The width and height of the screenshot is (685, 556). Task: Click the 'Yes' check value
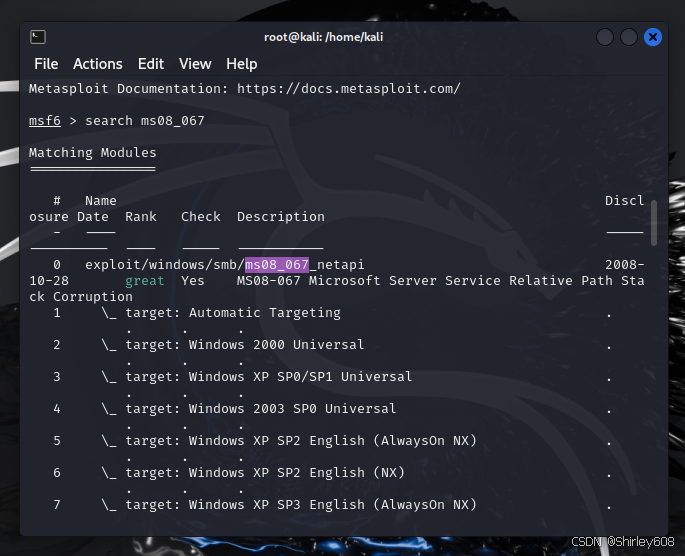(x=193, y=281)
